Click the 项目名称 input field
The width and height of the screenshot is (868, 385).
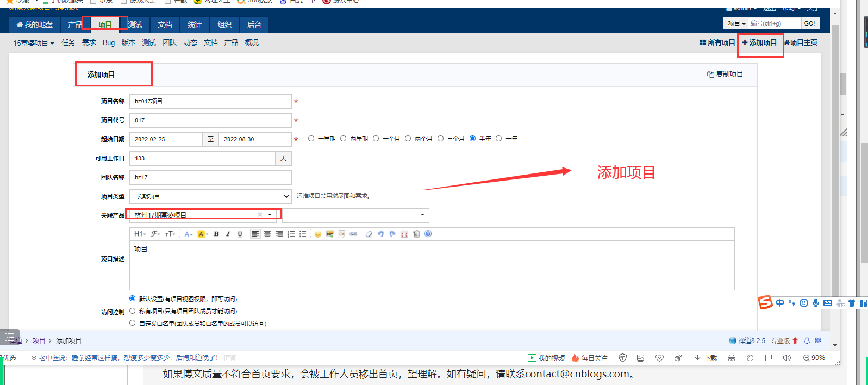coord(210,102)
